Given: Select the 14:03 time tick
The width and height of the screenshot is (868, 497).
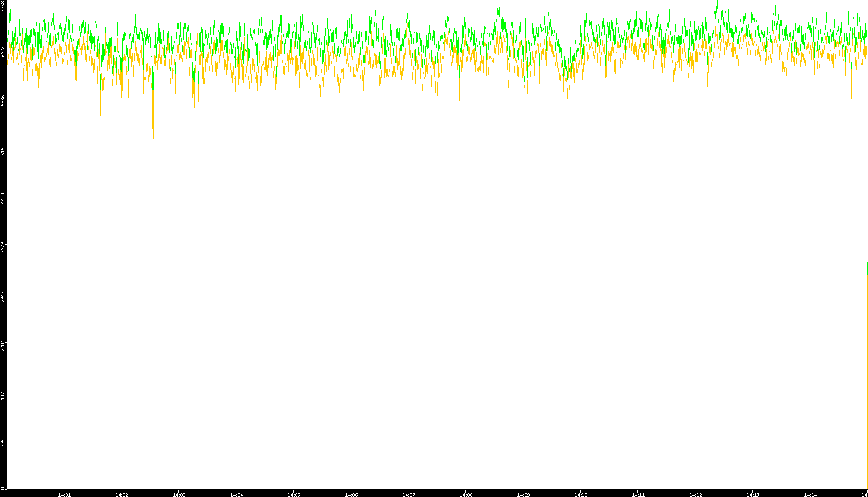Looking at the screenshot, I should 179,495.
